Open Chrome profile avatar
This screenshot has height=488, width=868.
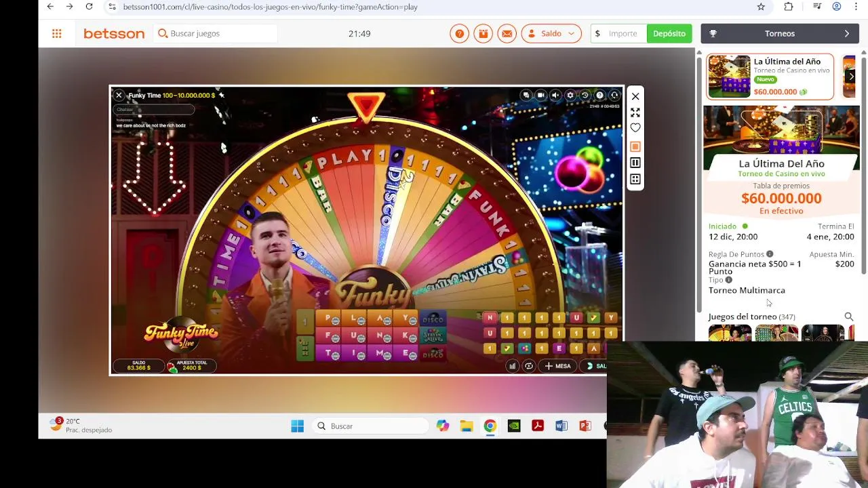point(837,7)
